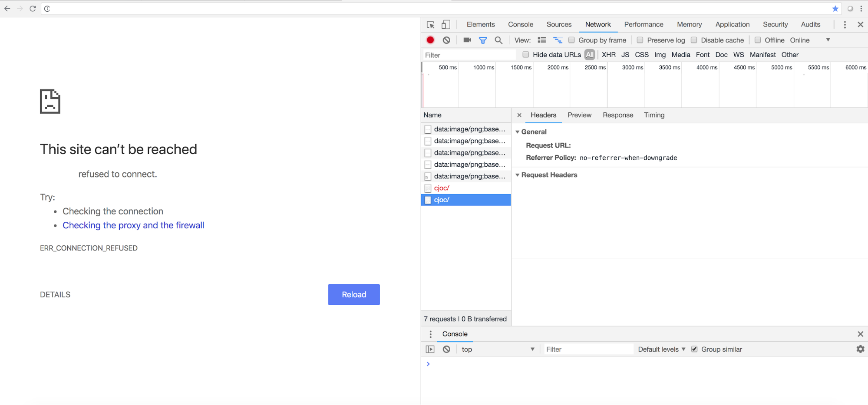868x405 pixels.
Task: Open the top context dropdown
Action: 498,349
